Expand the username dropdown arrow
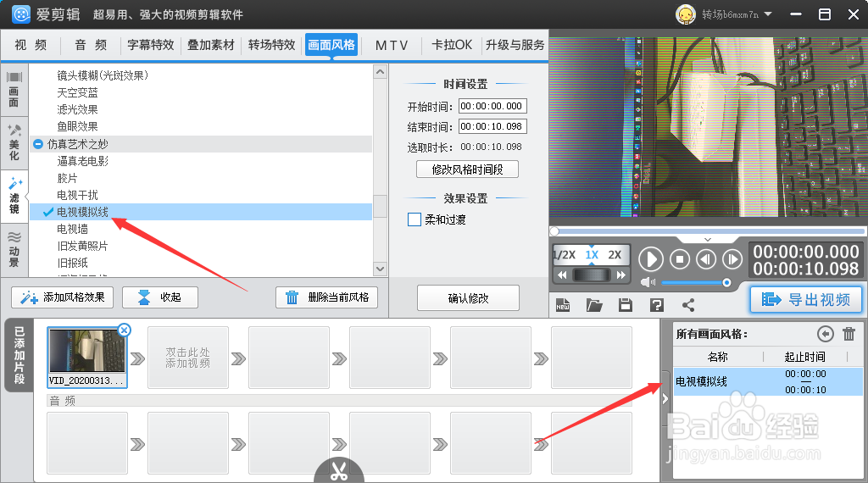The width and height of the screenshot is (868, 483). click(x=768, y=14)
